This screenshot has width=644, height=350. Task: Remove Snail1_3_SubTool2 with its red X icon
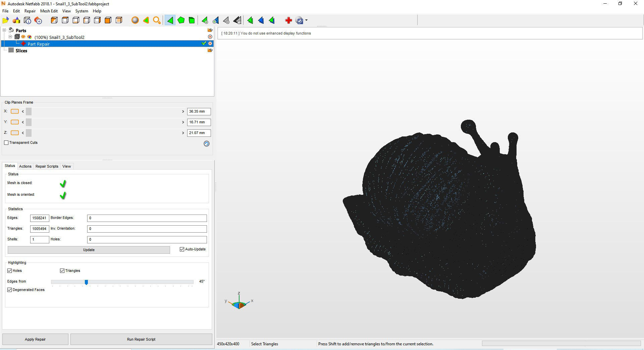click(x=210, y=37)
